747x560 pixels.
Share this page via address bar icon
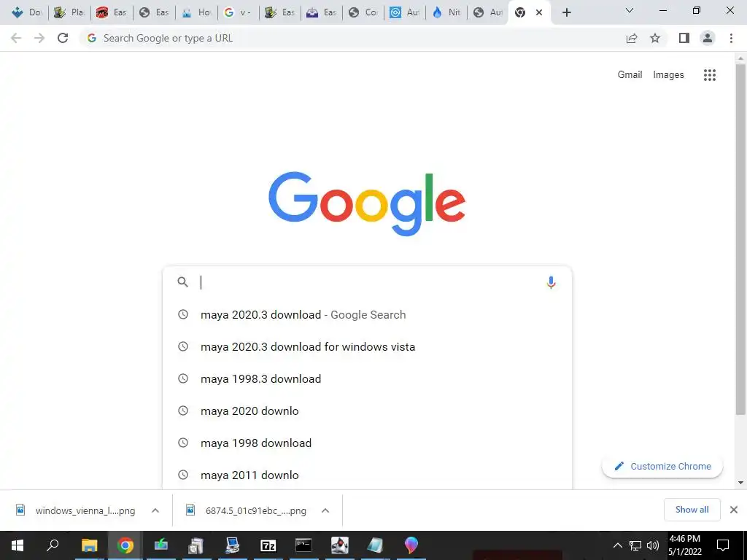point(632,38)
